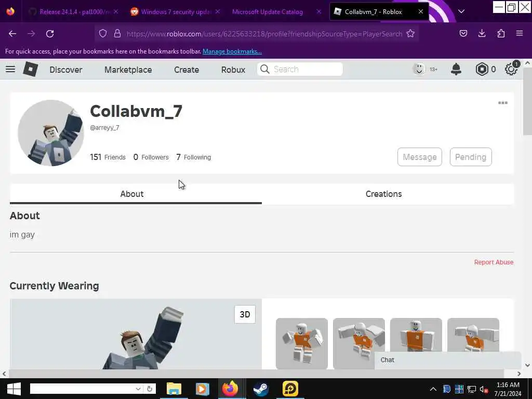Click the profile avatar picture
Screen dimensions: 532x399
(x=51, y=132)
